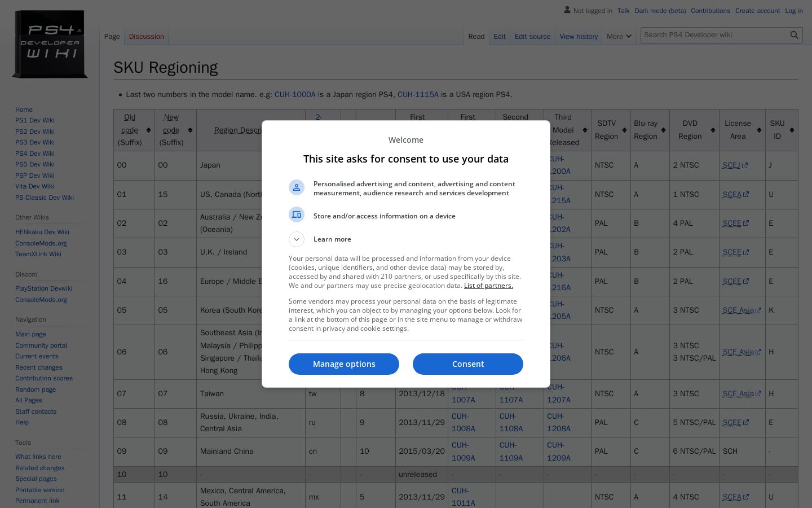The height and width of the screenshot is (508, 812).
Task: Open What links here tool
Action: pyautogui.click(x=38, y=457)
